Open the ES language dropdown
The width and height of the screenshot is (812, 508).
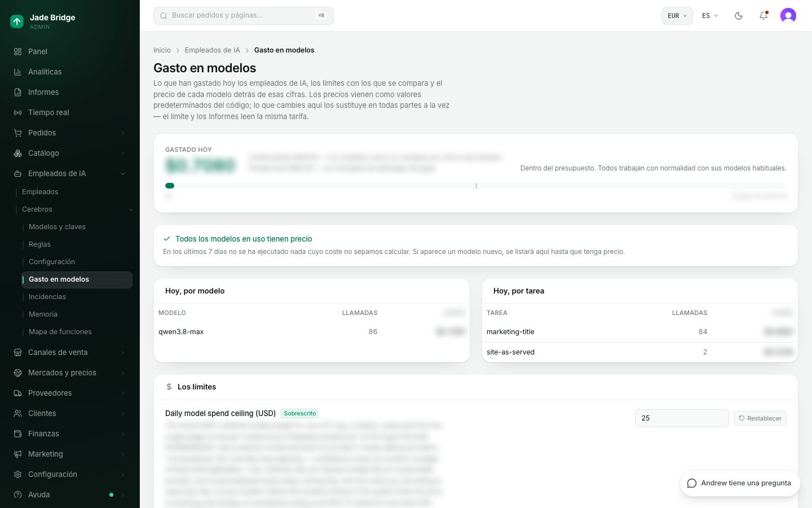pos(710,16)
